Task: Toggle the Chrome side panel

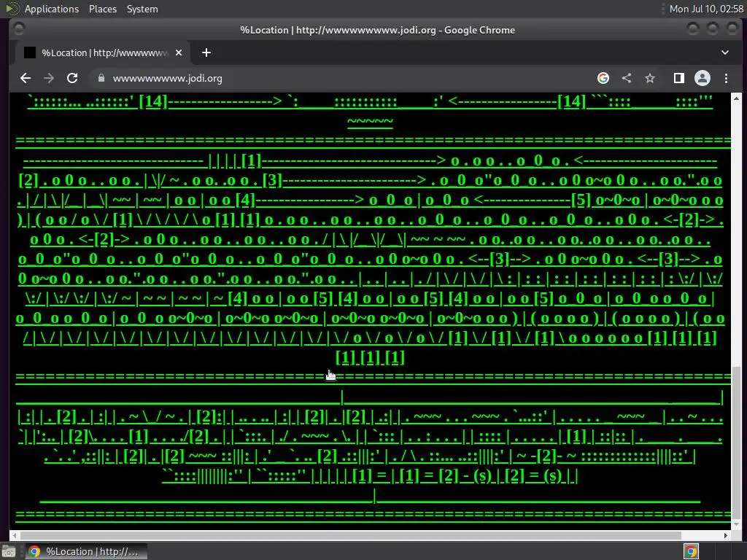Action: click(x=679, y=78)
